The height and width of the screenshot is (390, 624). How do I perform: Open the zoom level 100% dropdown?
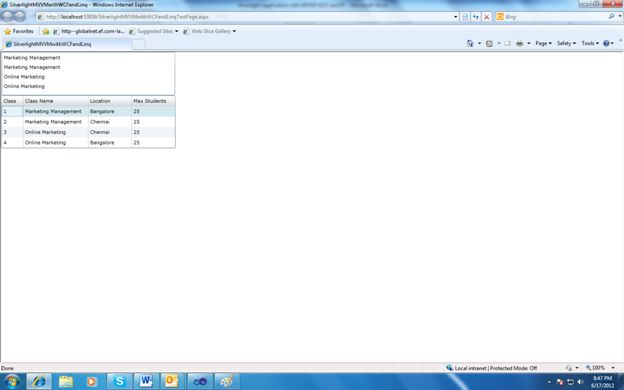(613, 368)
